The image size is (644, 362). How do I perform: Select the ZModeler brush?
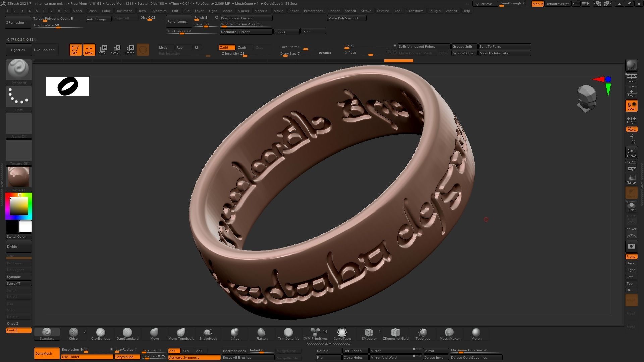click(369, 334)
